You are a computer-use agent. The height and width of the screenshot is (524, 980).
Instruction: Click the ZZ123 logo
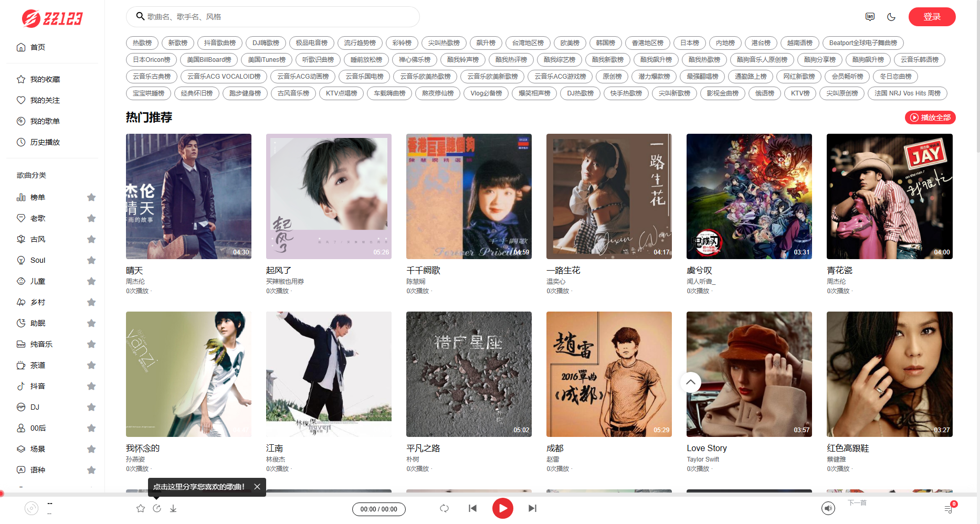pos(52,19)
